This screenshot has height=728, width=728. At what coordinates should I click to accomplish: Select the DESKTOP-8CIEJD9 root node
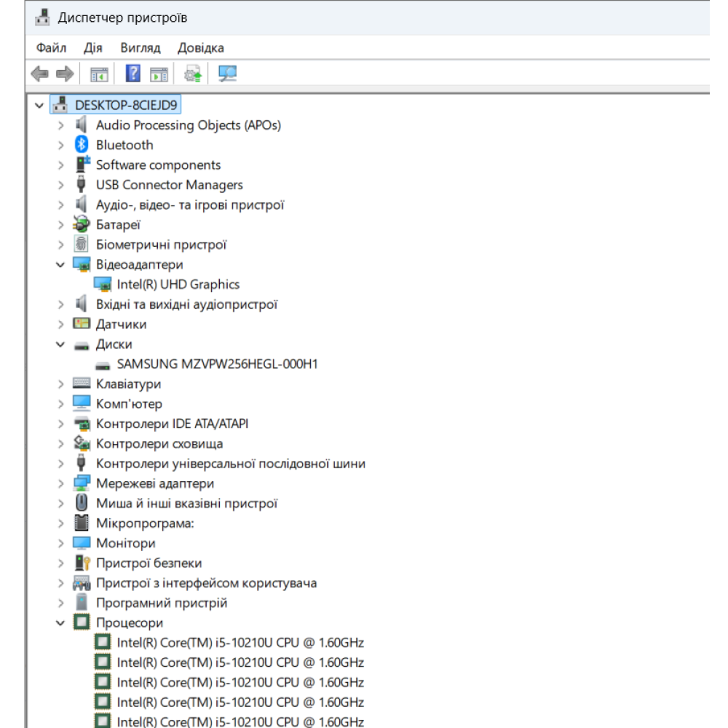125,106
